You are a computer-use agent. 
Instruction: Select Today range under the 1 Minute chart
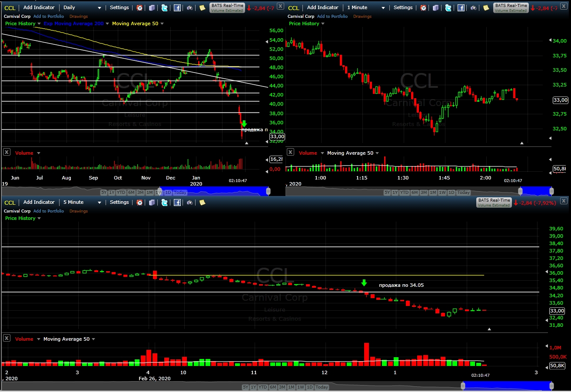(x=463, y=193)
